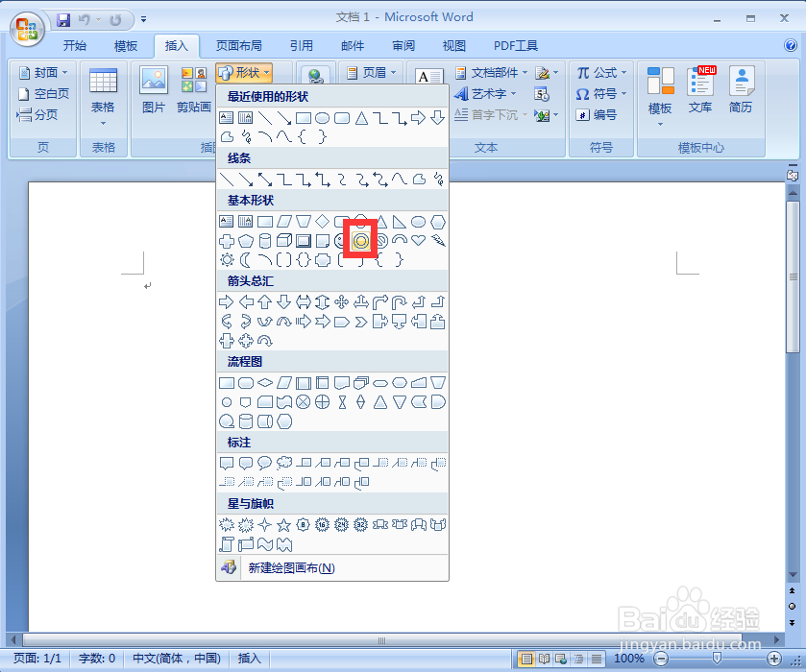Select the flowchart decision diamond shape
The image size is (806, 672).
[265, 383]
